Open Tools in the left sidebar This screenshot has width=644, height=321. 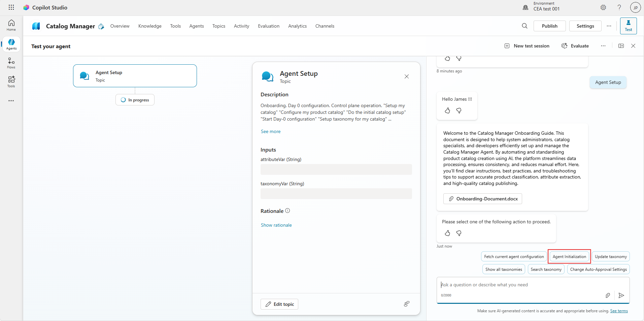click(11, 82)
